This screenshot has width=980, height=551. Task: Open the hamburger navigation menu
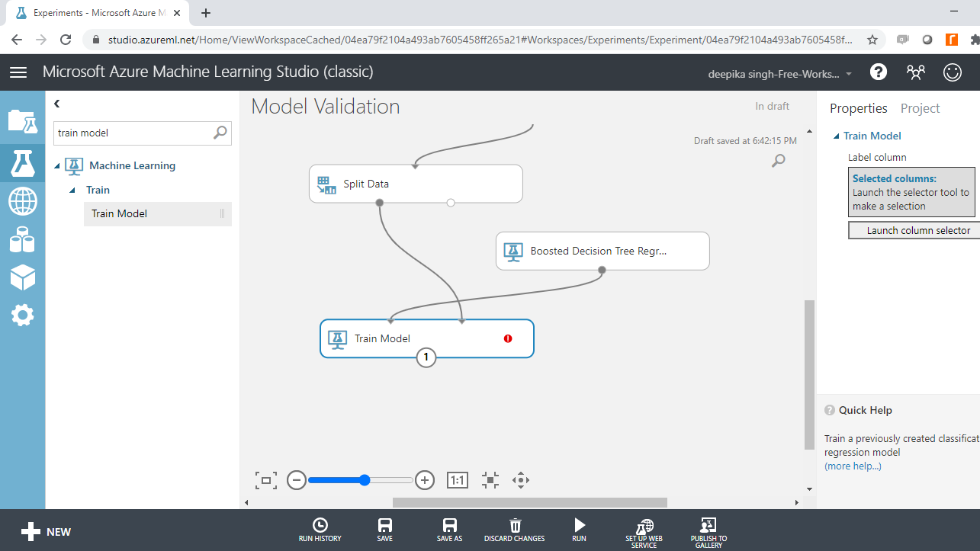18,72
